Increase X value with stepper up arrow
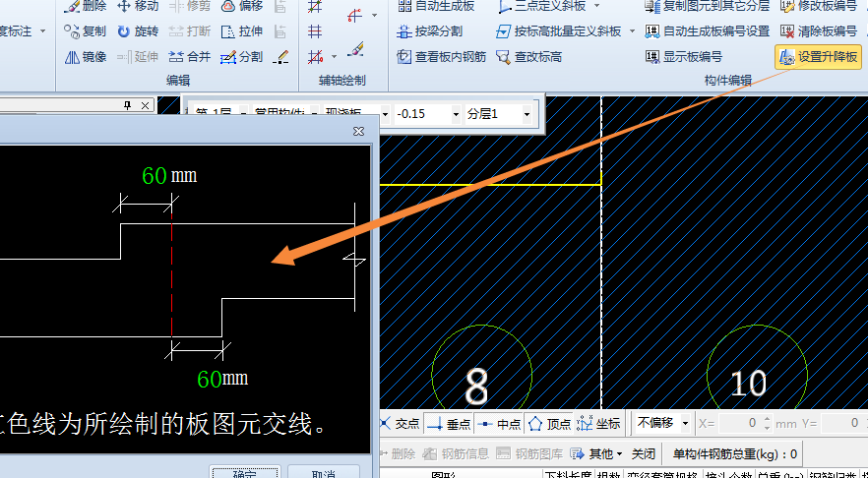The width and height of the screenshot is (868, 478). [x=767, y=419]
